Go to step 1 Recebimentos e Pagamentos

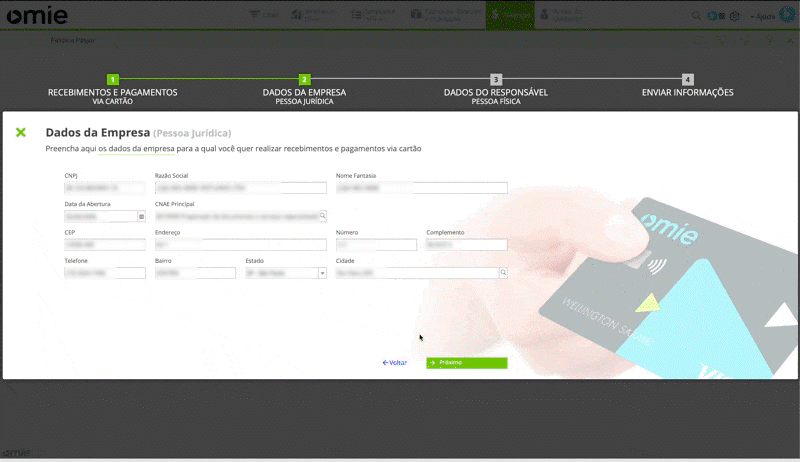coord(113,79)
